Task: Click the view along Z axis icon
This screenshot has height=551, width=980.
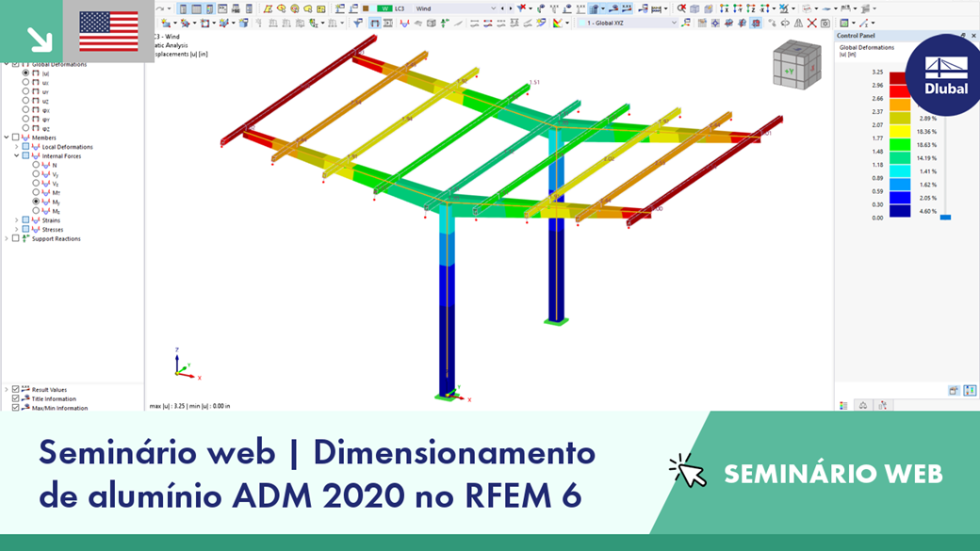Action: click(x=751, y=8)
